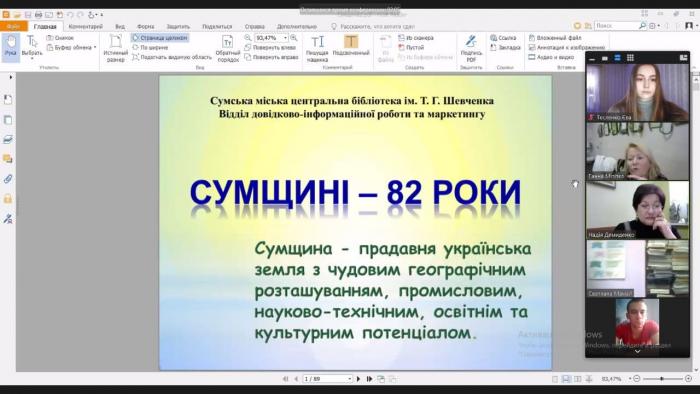Switch to the Вид ribbon tab
This screenshot has height=394, width=700.
(x=120, y=27)
